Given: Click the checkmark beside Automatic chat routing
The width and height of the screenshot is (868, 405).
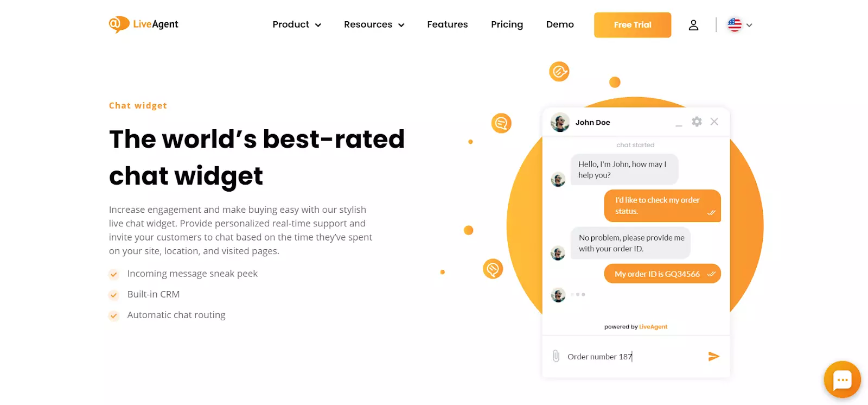Looking at the screenshot, I should [x=114, y=315].
